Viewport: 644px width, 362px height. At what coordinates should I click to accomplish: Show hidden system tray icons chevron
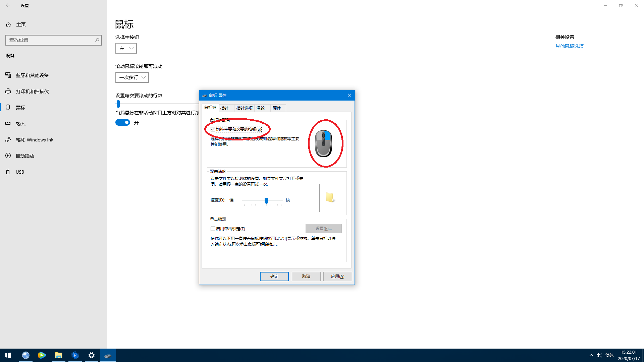[x=591, y=355]
